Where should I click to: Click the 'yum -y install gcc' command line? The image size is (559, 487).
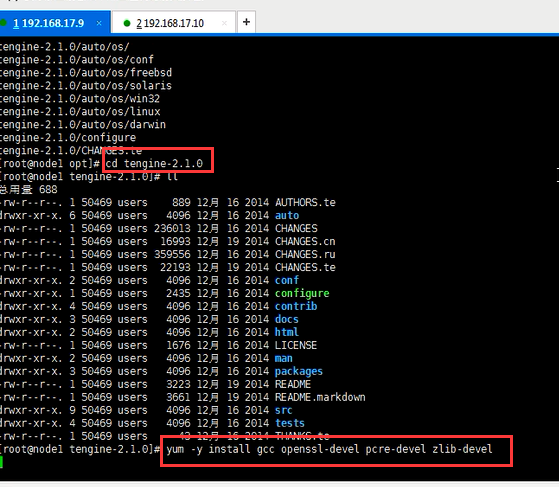(x=329, y=449)
